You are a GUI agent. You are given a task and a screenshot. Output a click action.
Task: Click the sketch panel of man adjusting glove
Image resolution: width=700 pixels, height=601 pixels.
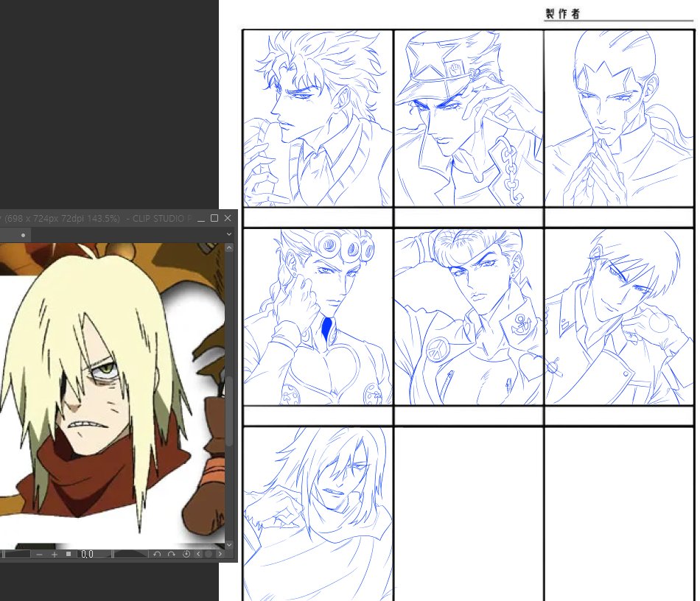(619, 317)
